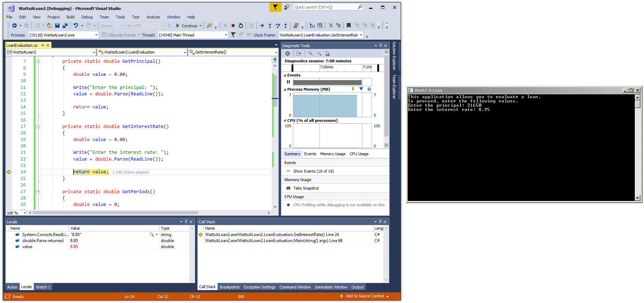Click the Diagnostic Tools output window icon

[299, 54]
